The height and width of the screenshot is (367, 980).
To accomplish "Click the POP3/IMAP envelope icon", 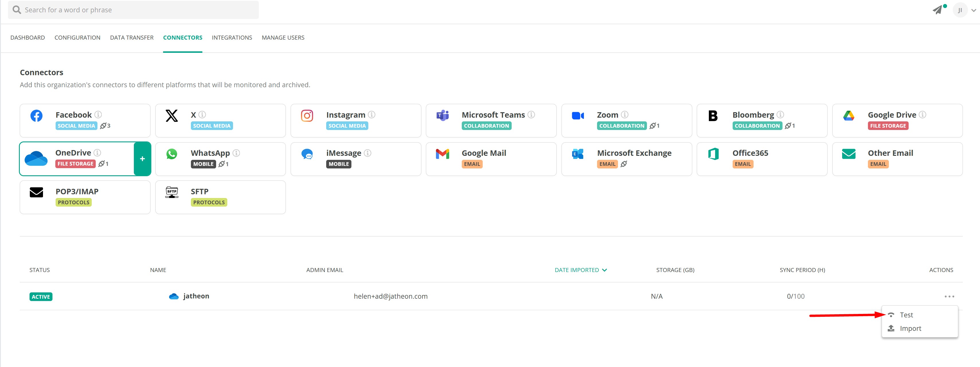I will (x=36, y=192).
